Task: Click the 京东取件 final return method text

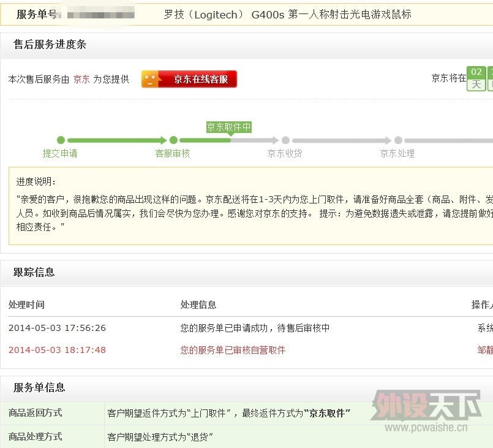Action: [x=327, y=413]
